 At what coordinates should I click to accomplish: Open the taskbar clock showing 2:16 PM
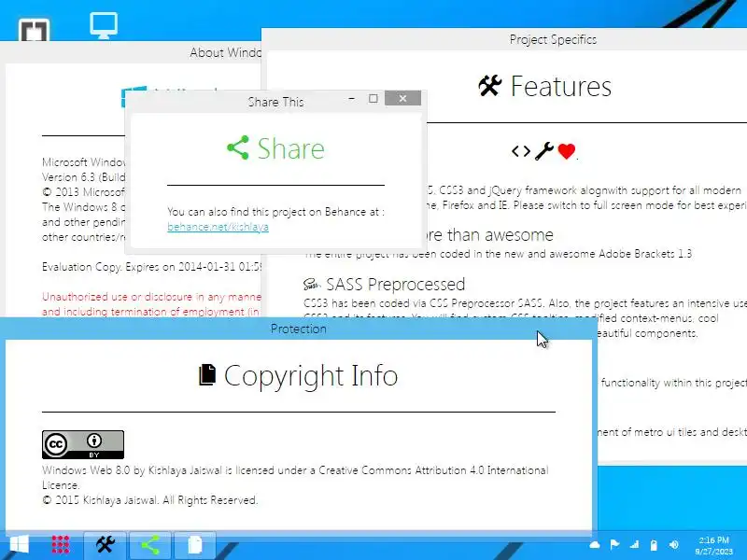point(713,546)
